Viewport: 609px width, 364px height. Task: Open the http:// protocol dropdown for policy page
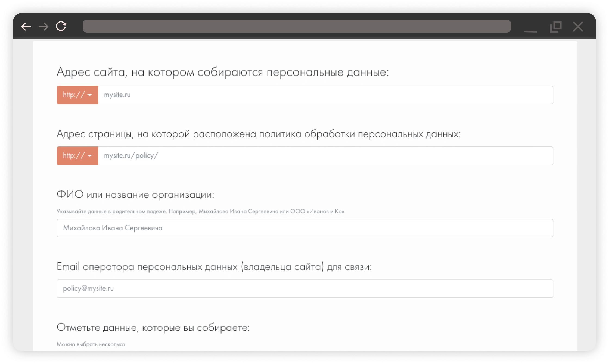pos(77,156)
